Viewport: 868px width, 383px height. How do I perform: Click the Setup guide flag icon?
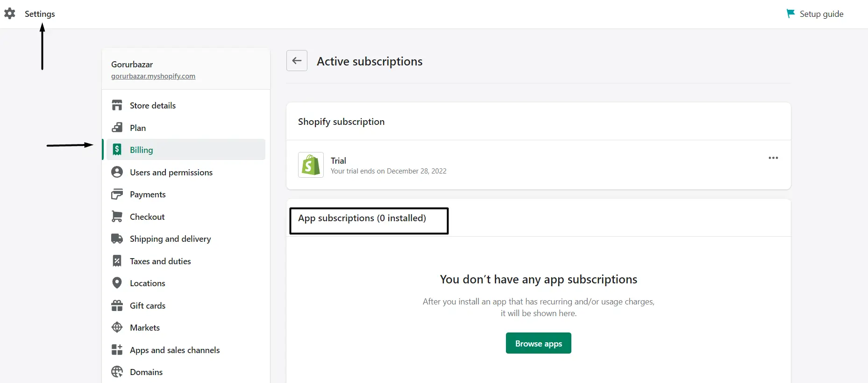[790, 14]
